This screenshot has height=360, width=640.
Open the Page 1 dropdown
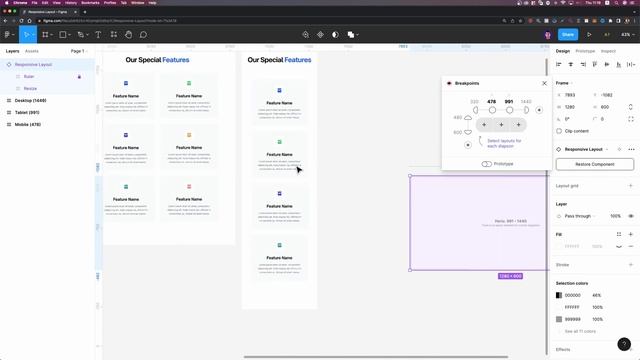click(x=79, y=51)
